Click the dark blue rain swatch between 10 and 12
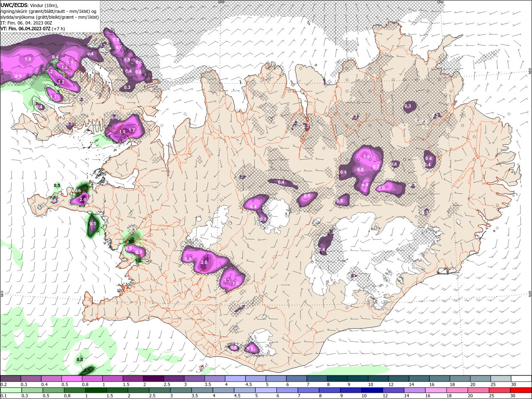 [x=372, y=390]
